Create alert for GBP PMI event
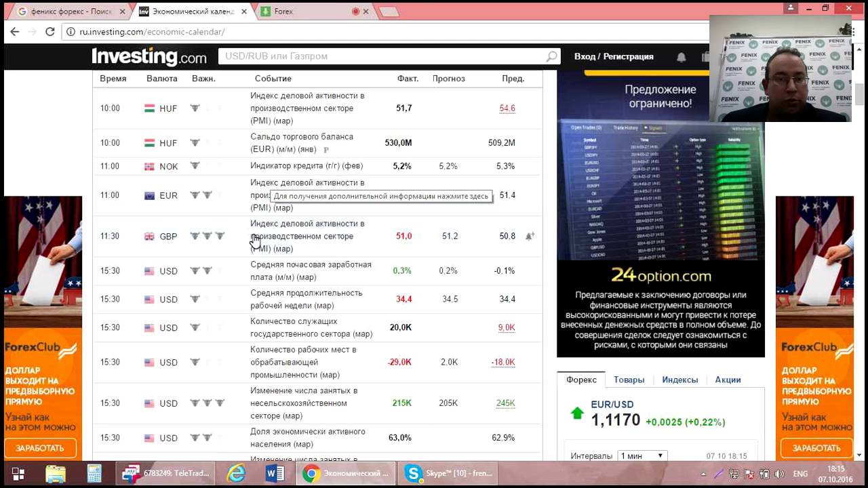 (x=530, y=236)
